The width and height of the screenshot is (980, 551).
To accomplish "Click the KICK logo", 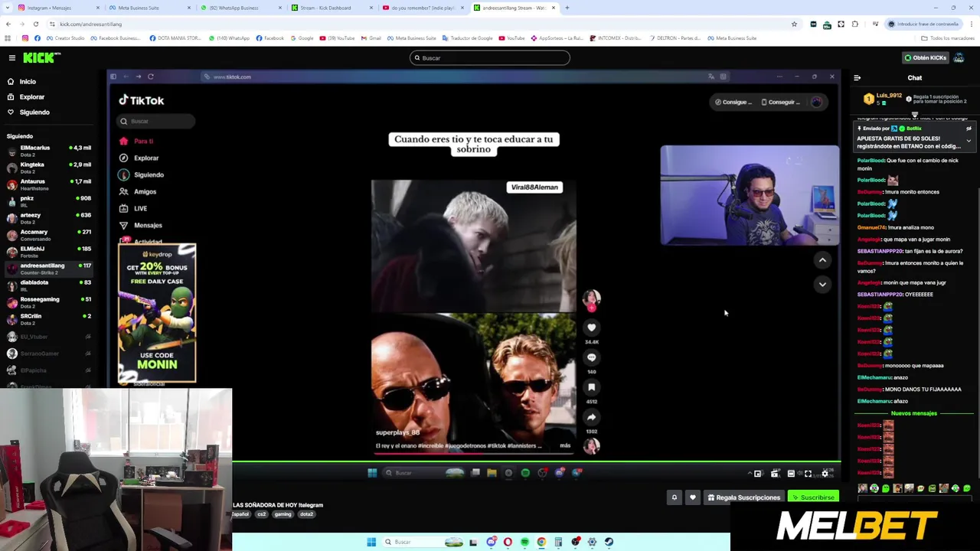I will pos(41,58).
